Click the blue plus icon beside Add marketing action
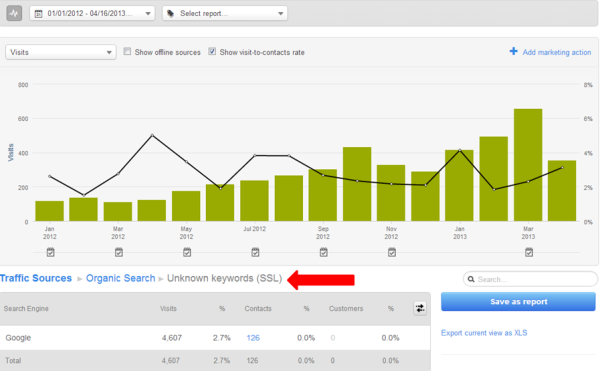 514,51
